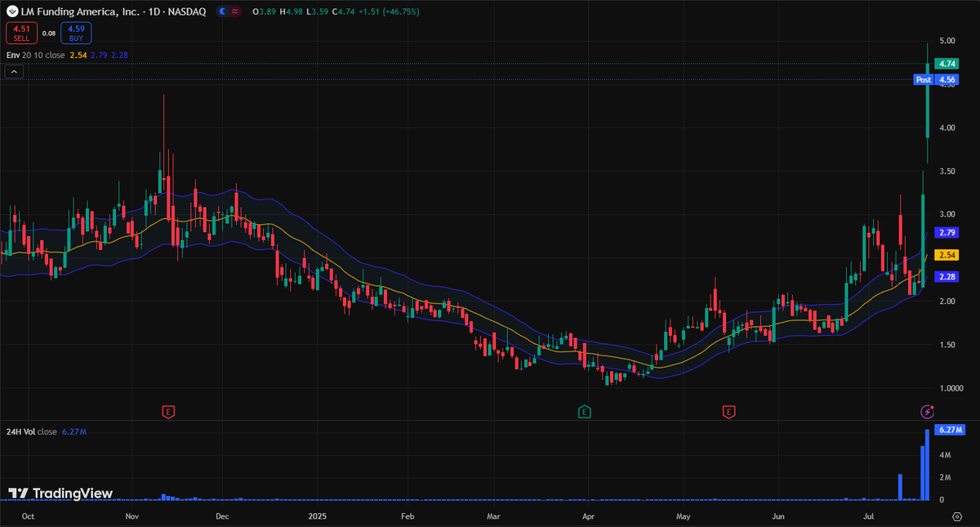Click the 1.50 price axis label
Viewport: 980px width, 527px height.
click(x=947, y=345)
